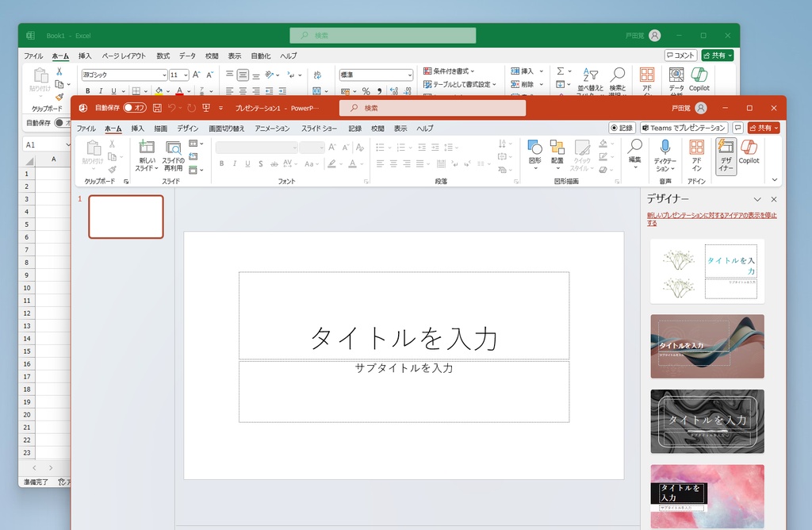Toggle text shadow S in PowerPoint
This screenshot has height=530, width=812.
point(260,163)
